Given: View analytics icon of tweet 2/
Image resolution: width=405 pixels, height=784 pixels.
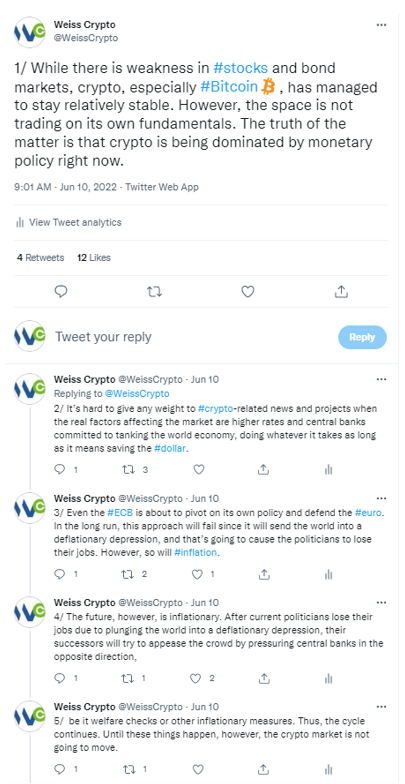Looking at the screenshot, I should 328,470.
